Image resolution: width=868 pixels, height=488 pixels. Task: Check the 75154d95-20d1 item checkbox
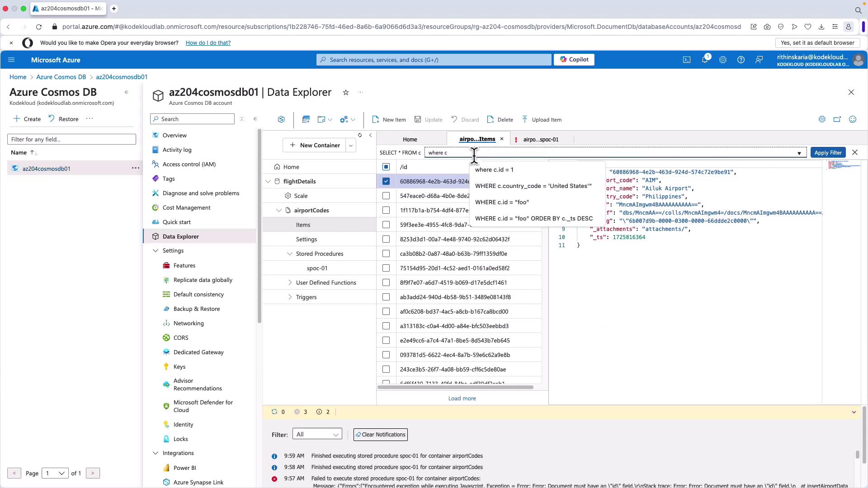386,268
